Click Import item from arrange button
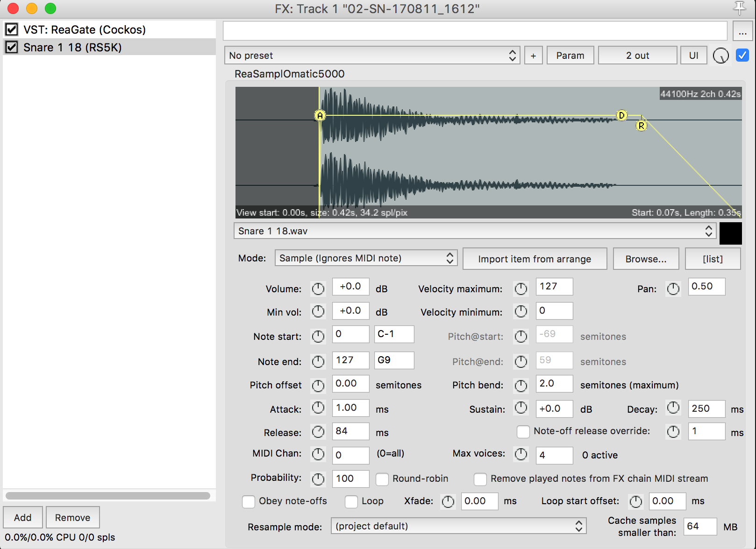Image resolution: width=756 pixels, height=549 pixels. tap(535, 259)
